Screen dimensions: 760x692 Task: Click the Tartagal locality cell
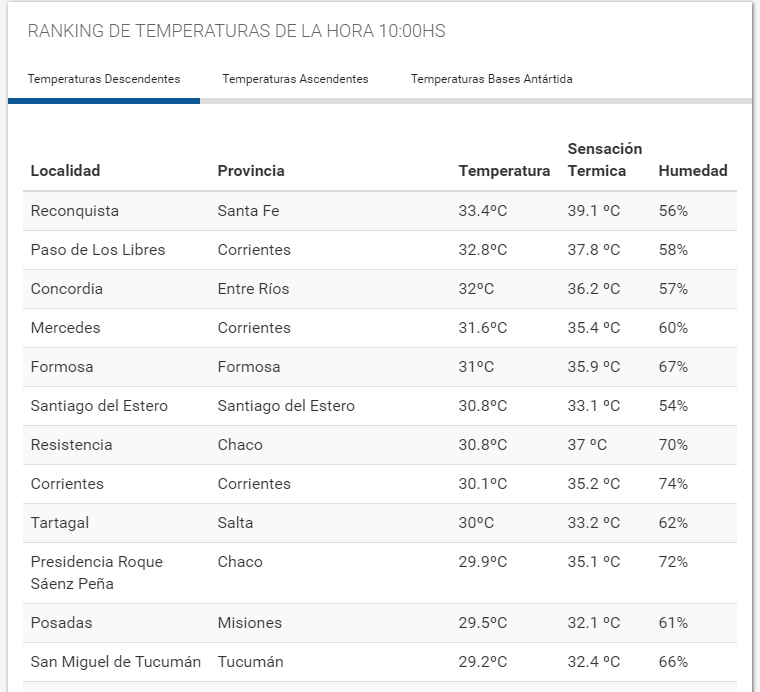click(x=60, y=523)
